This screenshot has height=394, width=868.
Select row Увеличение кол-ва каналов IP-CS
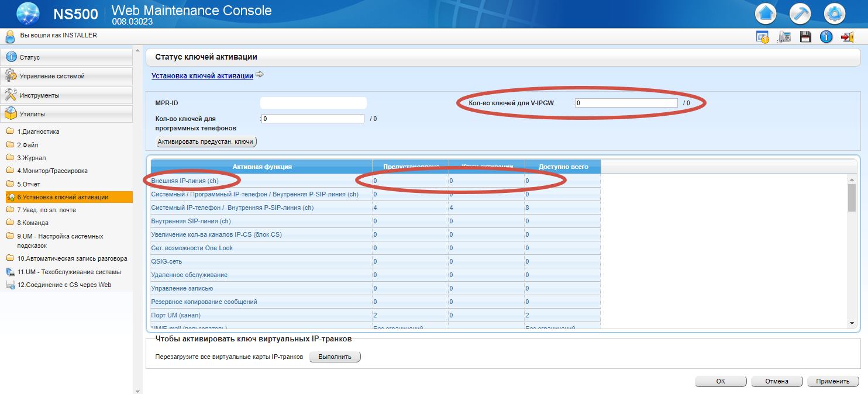tap(376, 234)
